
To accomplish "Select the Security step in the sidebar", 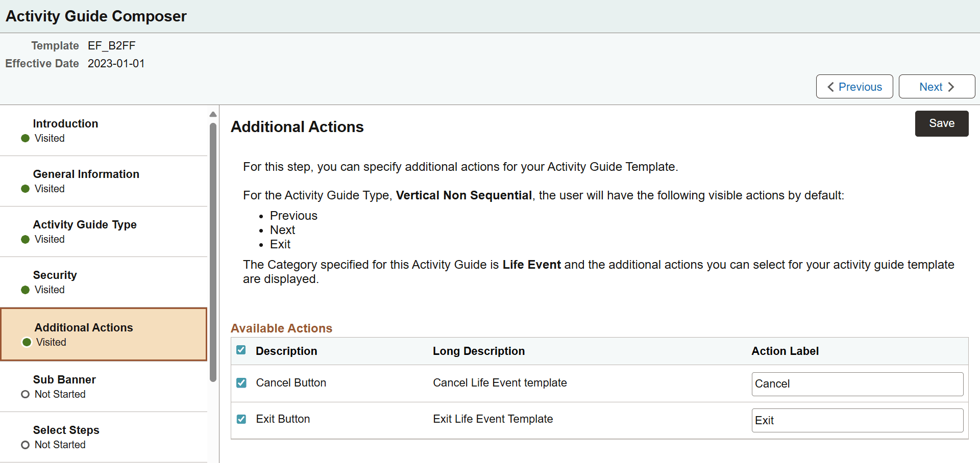I will 55,275.
